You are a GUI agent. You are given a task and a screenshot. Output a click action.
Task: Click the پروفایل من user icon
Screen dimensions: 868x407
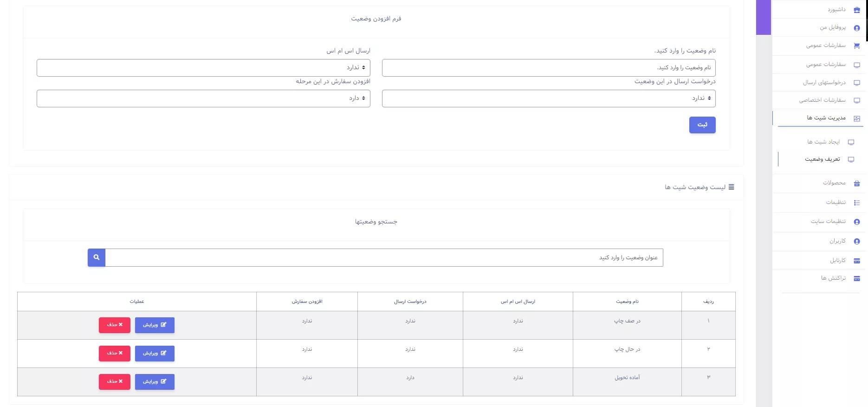tap(857, 28)
